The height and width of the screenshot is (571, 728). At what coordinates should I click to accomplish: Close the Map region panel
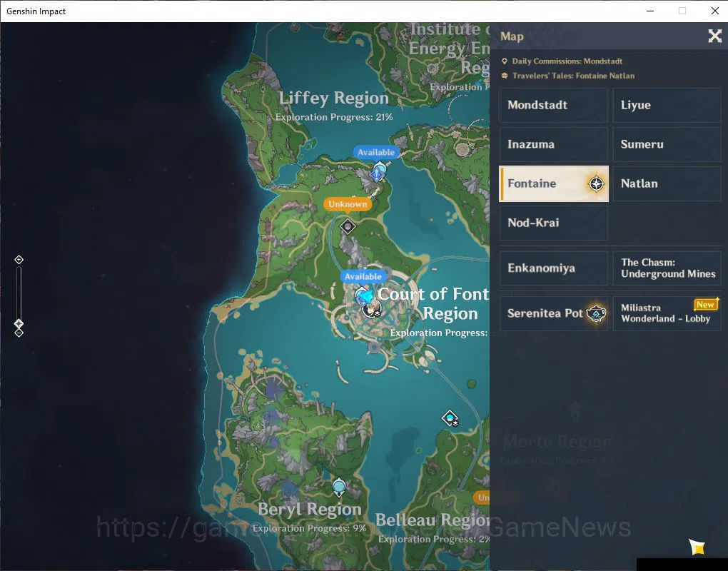click(x=714, y=36)
